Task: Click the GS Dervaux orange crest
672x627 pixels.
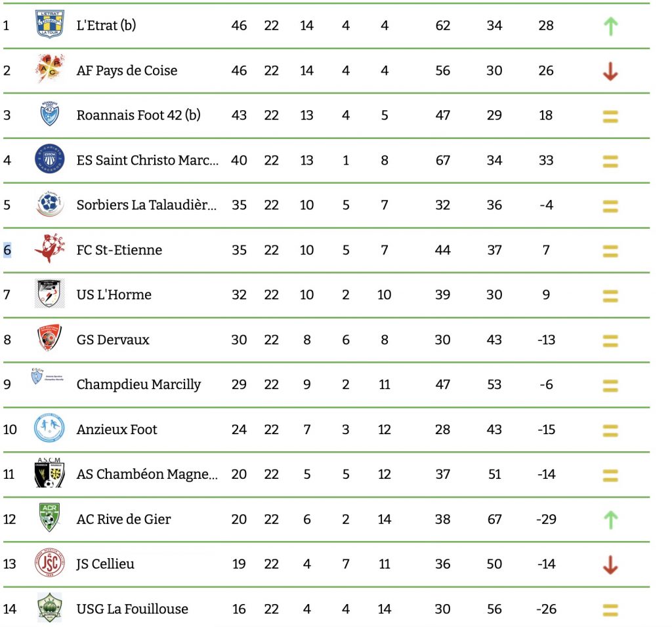Action: point(49,338)
